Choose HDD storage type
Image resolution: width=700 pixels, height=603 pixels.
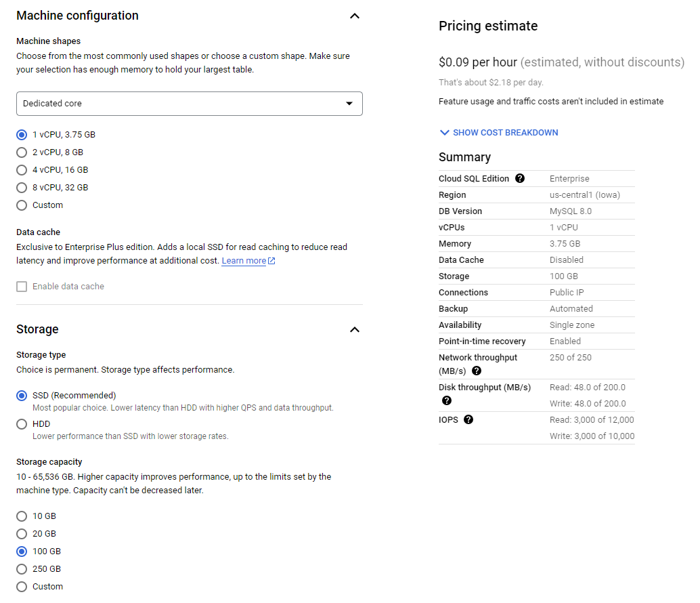[22, 424]
